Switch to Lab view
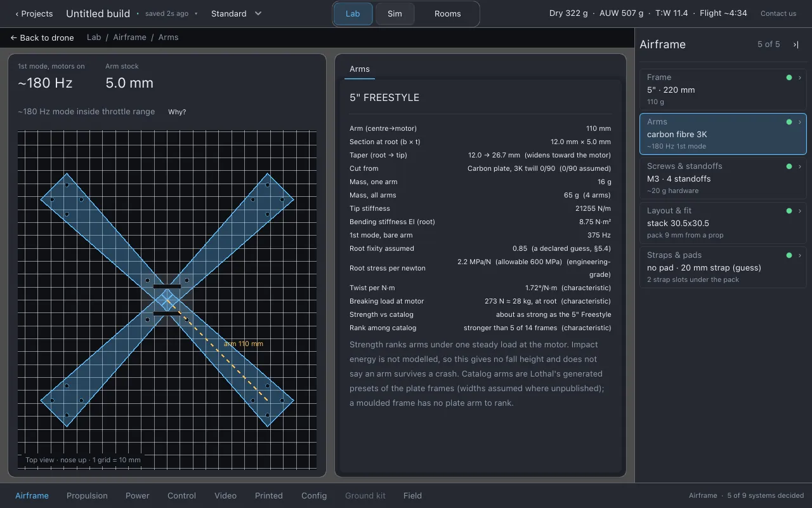 pos(353,13)
